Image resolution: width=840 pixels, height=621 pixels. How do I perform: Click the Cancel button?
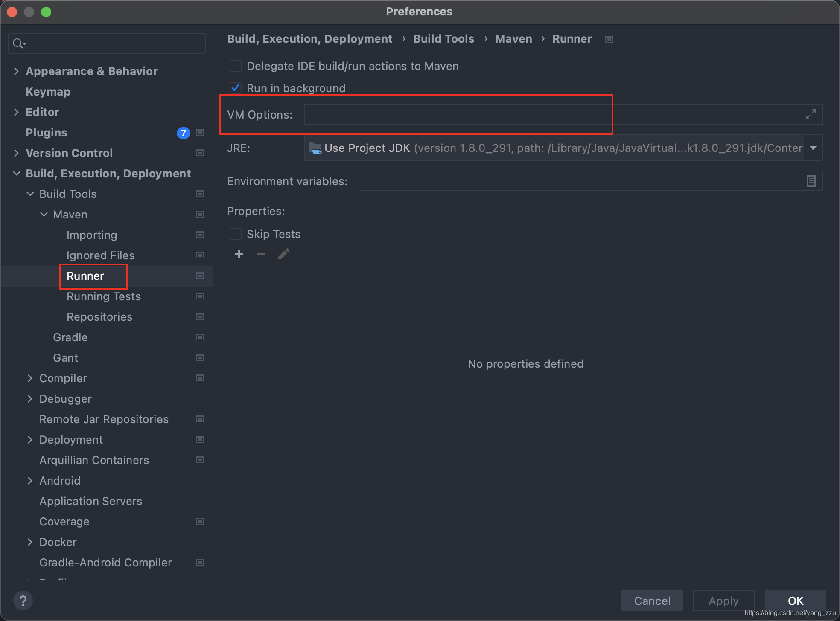652,601
